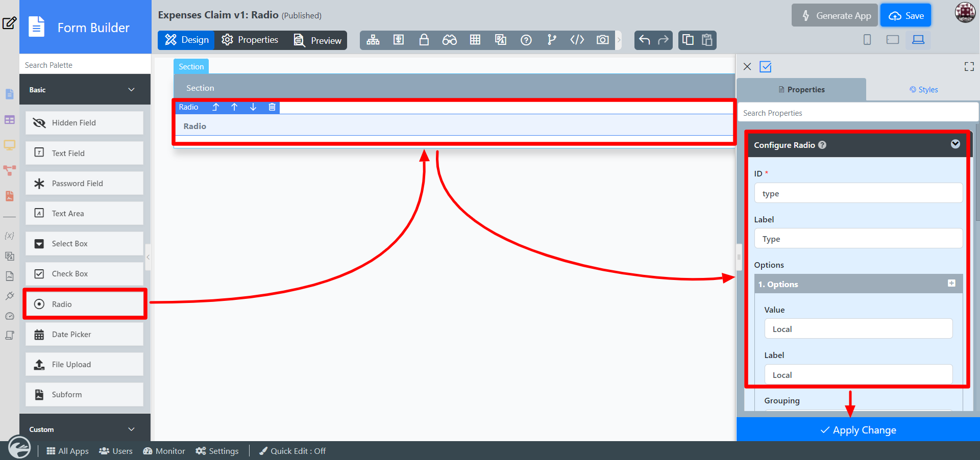Open the Styles tab in side panel

click(x=923, y=90)
